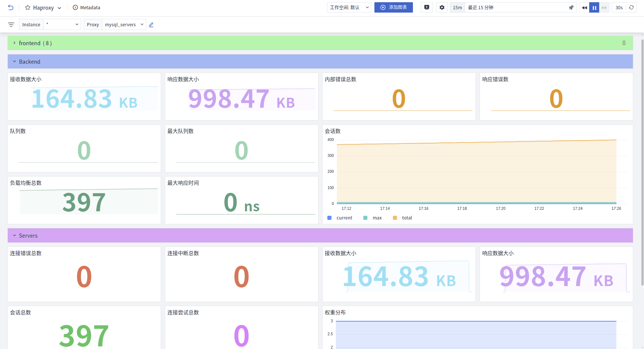Screen dimensions: 644x349
Task: Select the 15m time range shortcut
Action: coord(457,7)
